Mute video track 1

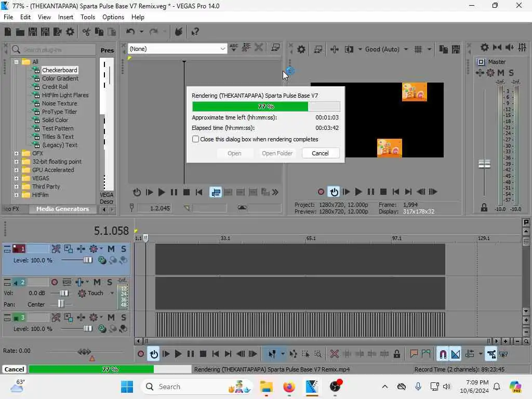[111, 249]
